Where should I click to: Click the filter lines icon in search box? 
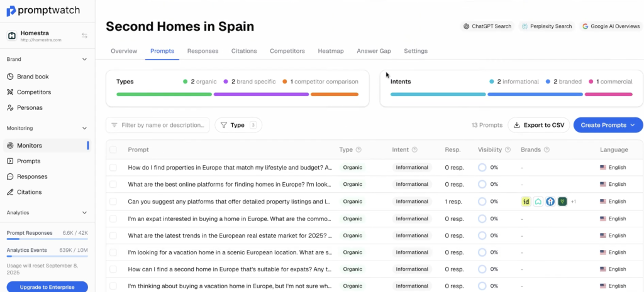point(114,125)
